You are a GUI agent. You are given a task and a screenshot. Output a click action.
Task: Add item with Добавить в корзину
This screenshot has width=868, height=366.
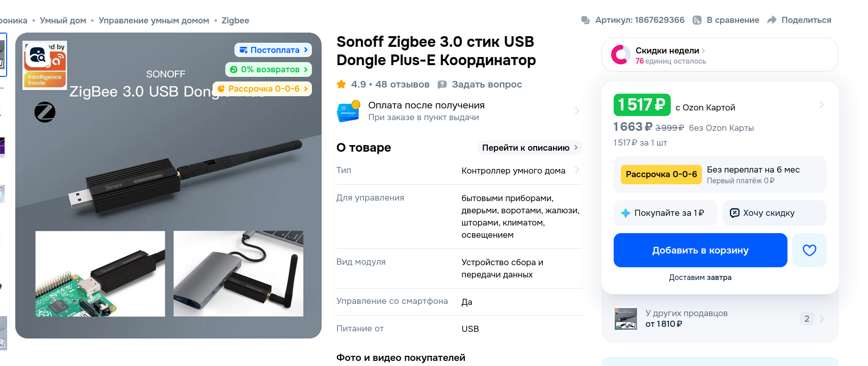(700, 250)
